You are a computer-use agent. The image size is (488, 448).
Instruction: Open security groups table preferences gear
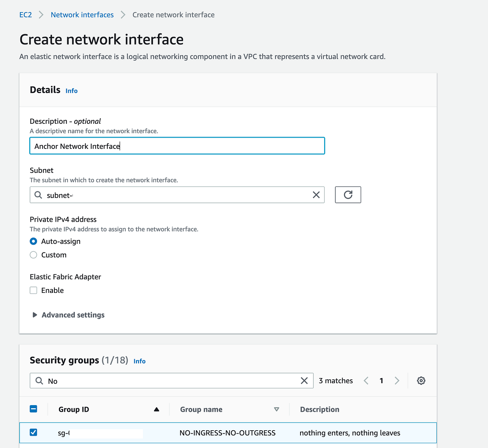pyautogui.click(x=421, y=381)
